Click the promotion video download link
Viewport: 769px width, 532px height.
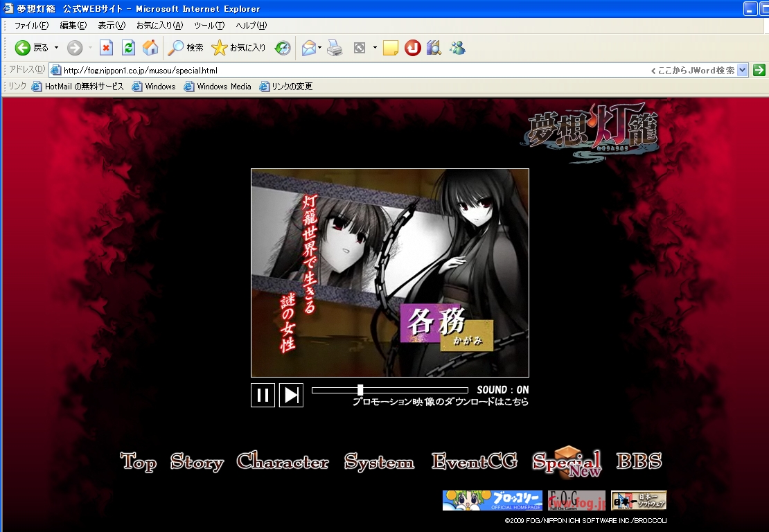pyautogui.click(x=440, y=402)
